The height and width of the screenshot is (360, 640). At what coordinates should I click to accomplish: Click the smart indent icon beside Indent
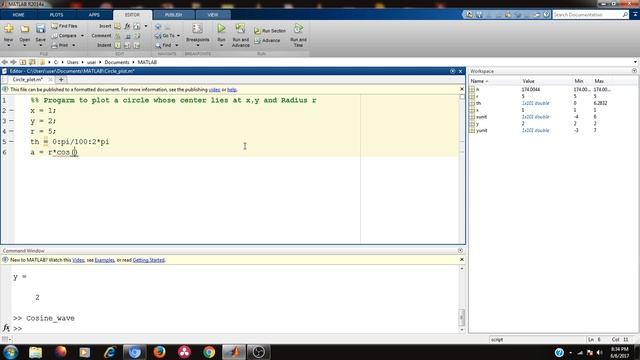[118, 45]
